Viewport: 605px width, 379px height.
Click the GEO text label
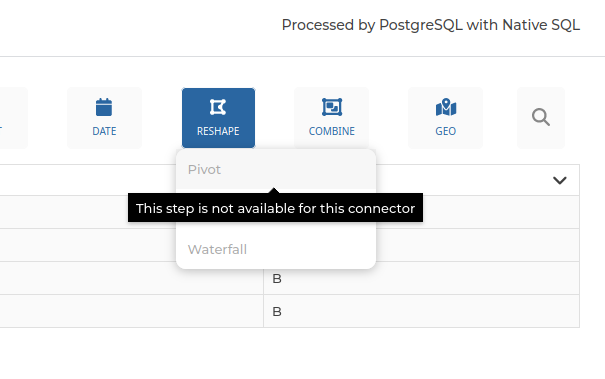(x=446, y=131)
